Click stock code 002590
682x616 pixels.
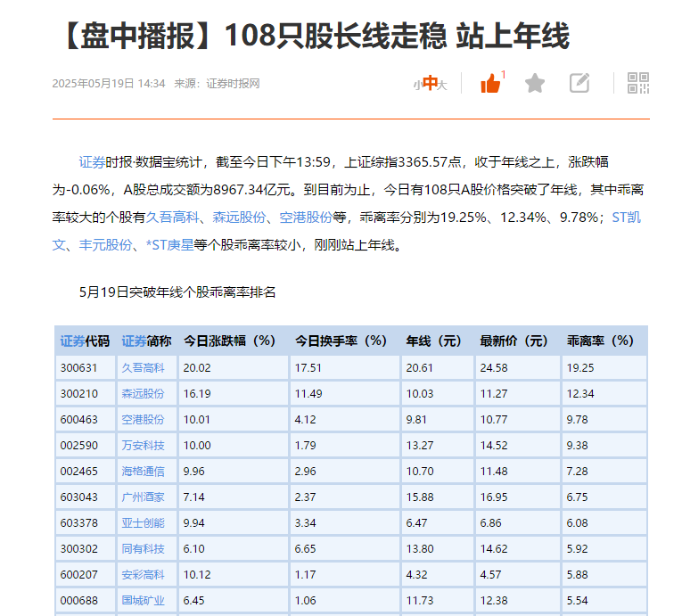pyautogui.click(x=79, y=446)
